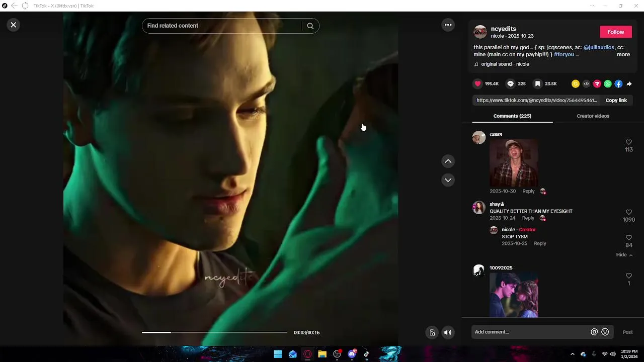The width and height of the screenshot is (644, 362).
Task: Like shay's comment with 1090 likes
Action: point(628,212)
